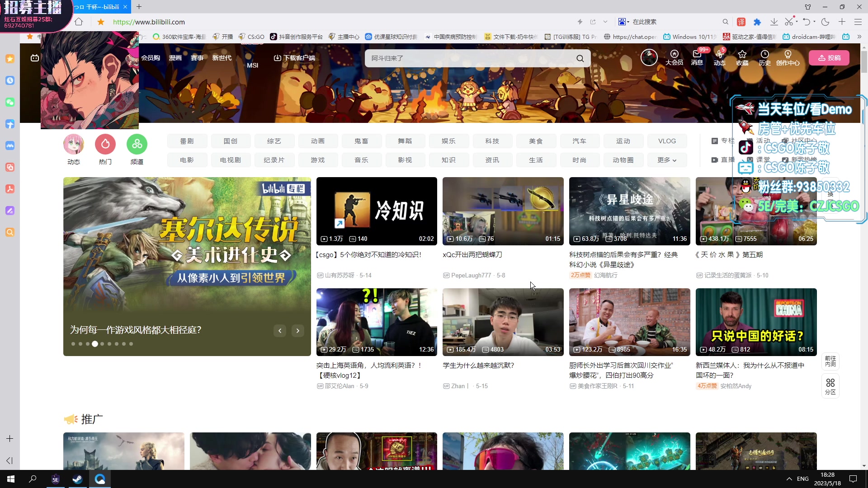
Task: Expand the bookmarks bar overflow chevron
Action: click(859, 37)
